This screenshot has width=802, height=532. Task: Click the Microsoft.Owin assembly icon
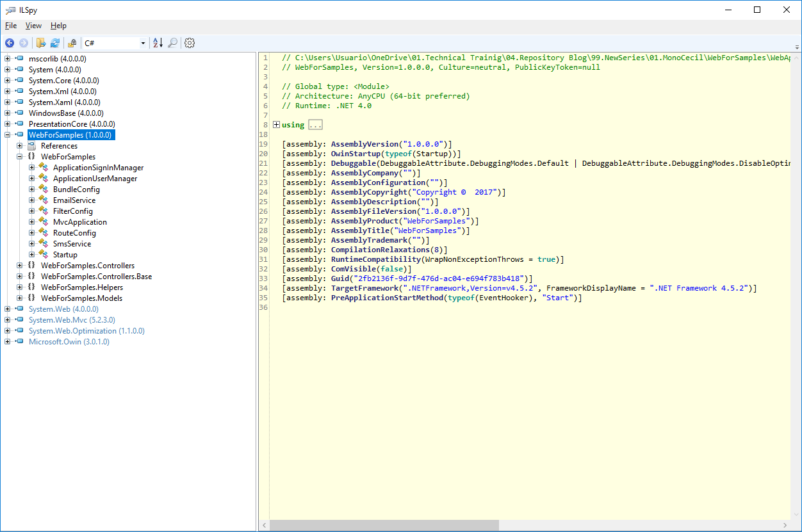pyautogui.click(x=19, y=342)
